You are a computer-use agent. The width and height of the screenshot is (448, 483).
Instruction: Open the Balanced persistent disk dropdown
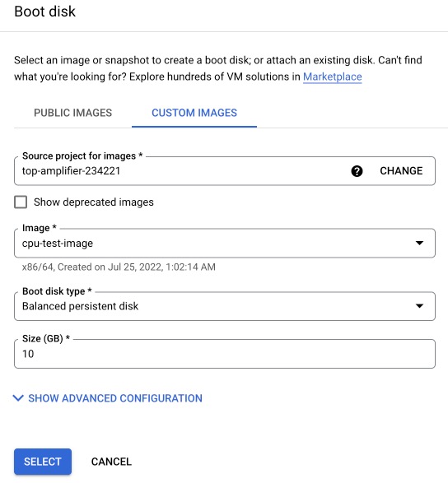tap(225, 306)
